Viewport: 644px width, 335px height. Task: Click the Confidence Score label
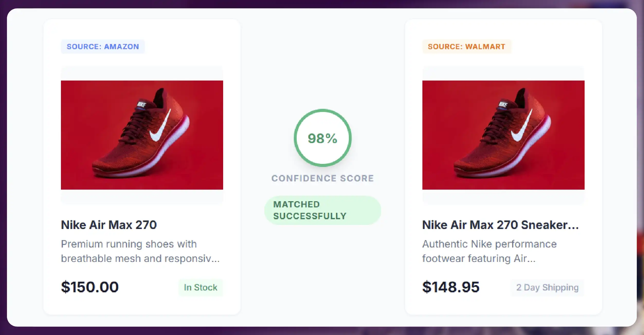coord(322,178)
